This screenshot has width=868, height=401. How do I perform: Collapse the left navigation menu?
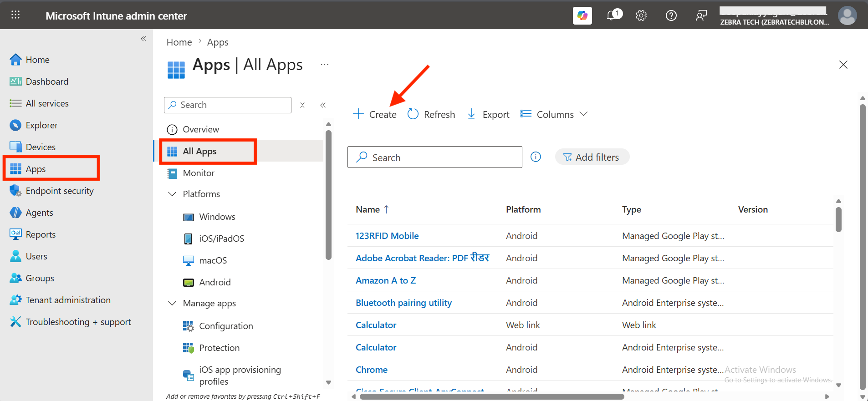click(x=143, y=39)
